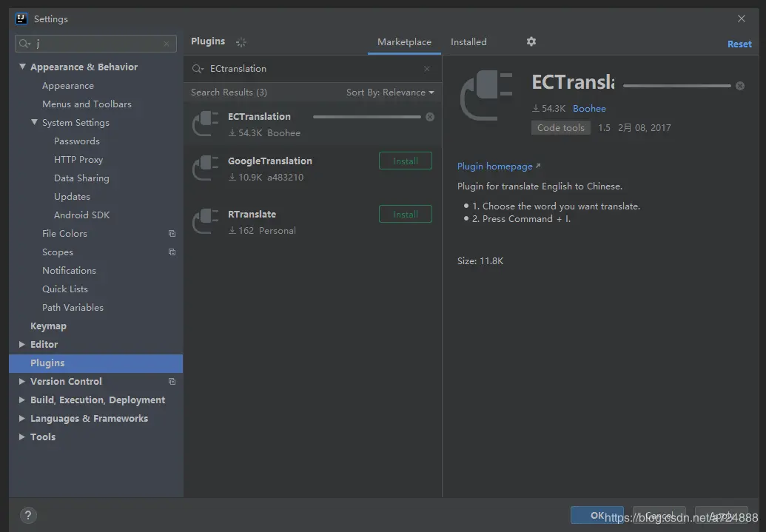Select the RTranslate plugin name
This screenshot has height=532, width=766.
pos(252,215)
